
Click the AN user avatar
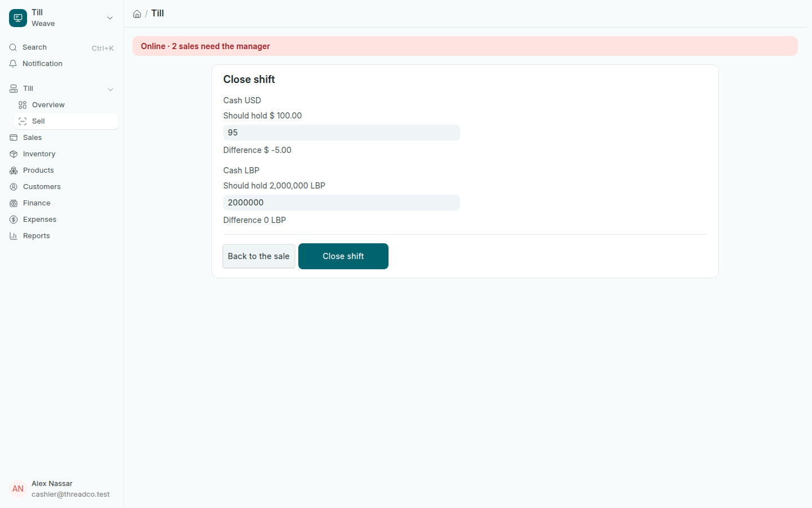pos(18,489)
